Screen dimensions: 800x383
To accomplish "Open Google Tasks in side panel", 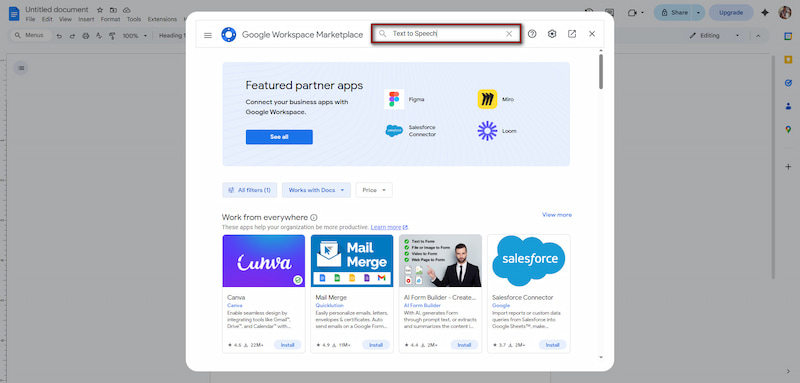I will (788, 83).
